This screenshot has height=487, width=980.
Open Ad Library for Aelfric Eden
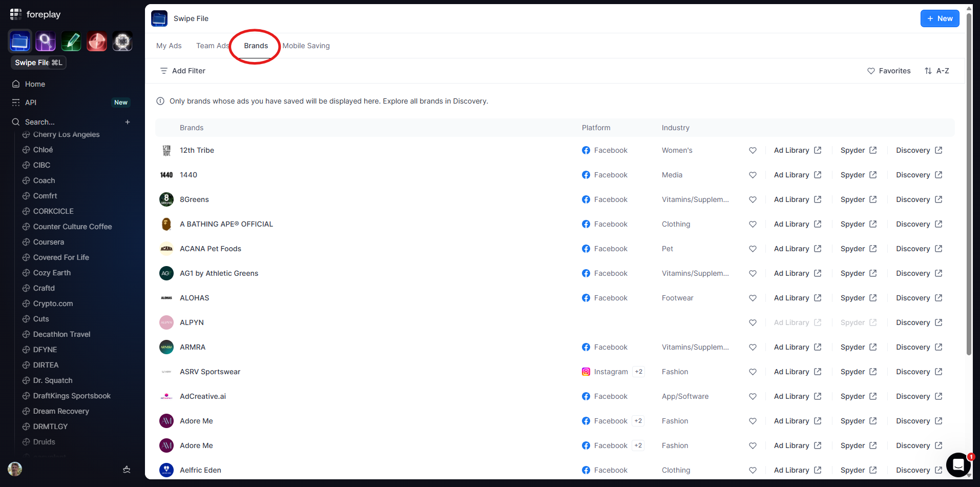(798, 470)
